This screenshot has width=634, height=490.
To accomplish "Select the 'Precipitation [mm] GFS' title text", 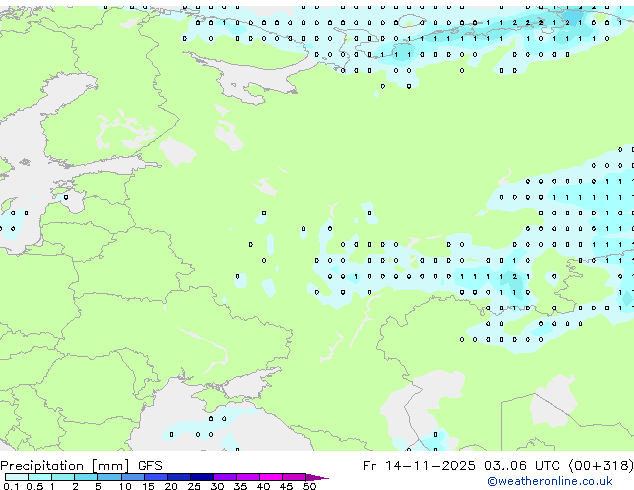I will pyautogui.click(x=81, y=466).
